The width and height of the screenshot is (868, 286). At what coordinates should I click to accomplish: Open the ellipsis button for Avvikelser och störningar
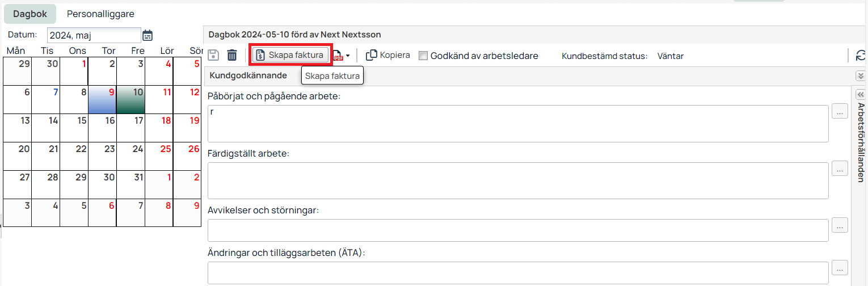840,225
